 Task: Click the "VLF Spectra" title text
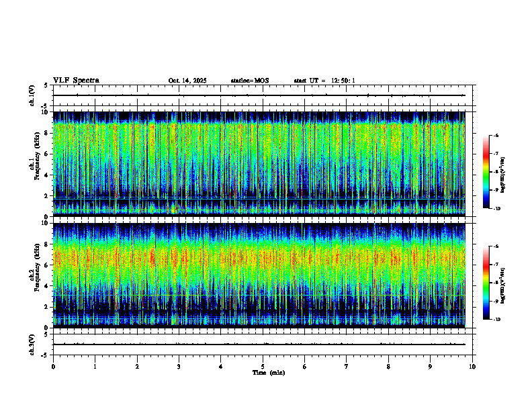(x=76, y=81)
